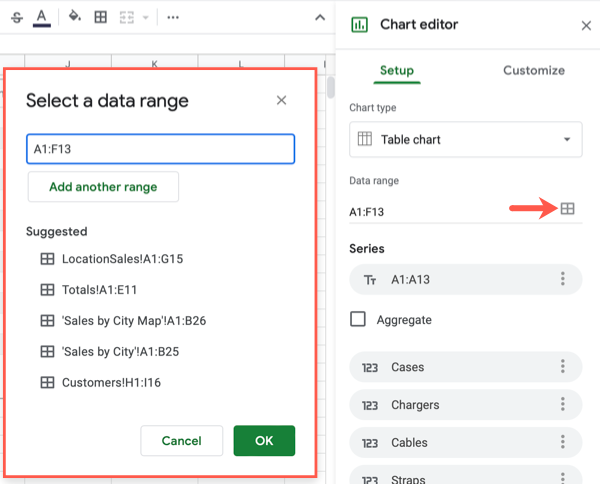Enable the Aggregate checkbox
The width and height of the screenshot is (600, 484).
point(358,320)
